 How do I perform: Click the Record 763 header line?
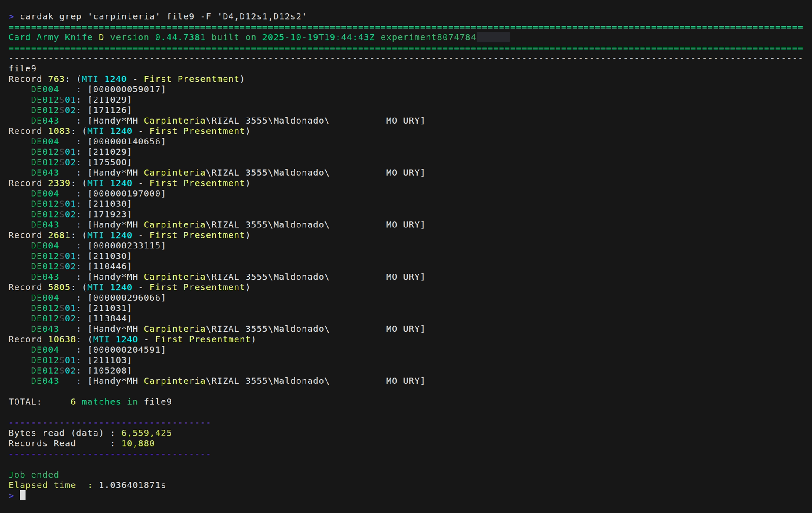[x=126, y=79]
